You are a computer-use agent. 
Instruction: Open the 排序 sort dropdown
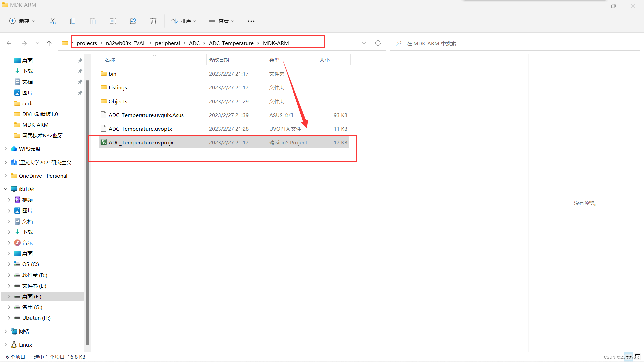[x=183, y=21]
